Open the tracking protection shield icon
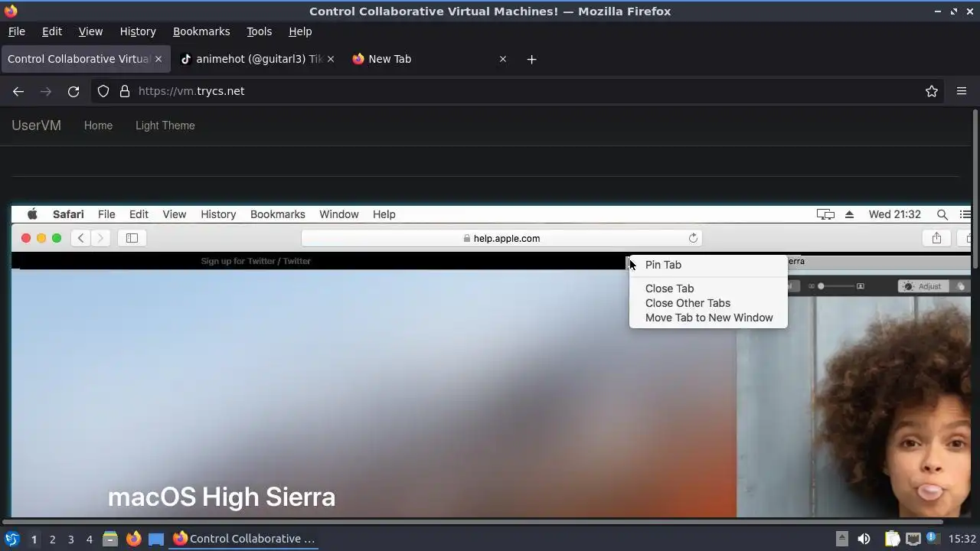The image size is (980, 551). [x=103, y=91]
